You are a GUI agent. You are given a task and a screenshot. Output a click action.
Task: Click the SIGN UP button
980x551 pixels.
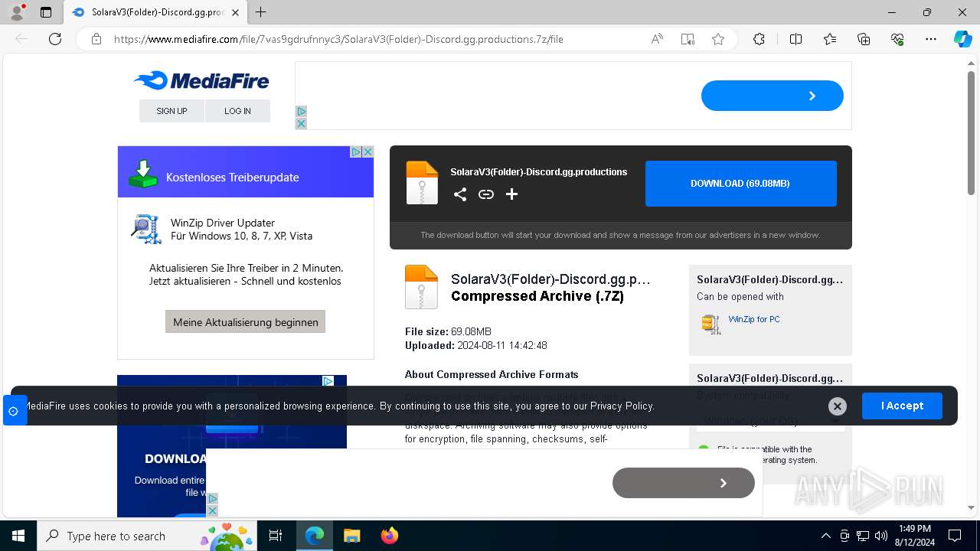coord(171,111)
